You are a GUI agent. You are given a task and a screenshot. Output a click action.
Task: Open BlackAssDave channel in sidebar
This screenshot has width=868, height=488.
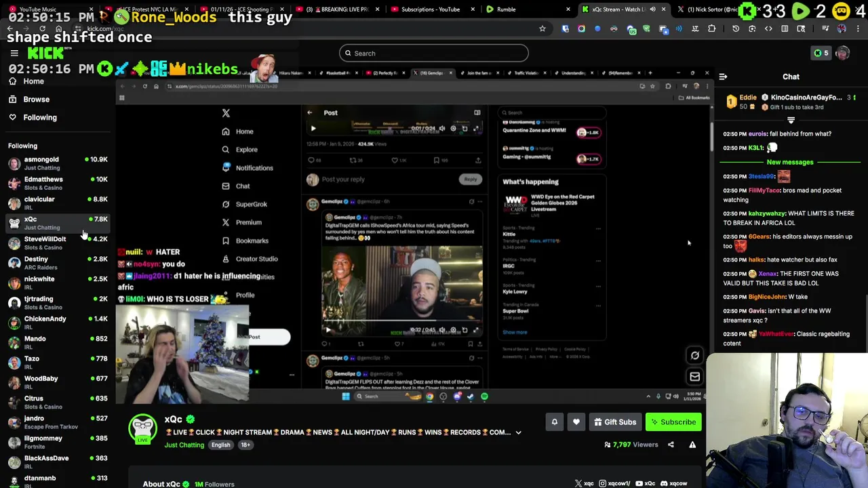[x=58, y=462]
